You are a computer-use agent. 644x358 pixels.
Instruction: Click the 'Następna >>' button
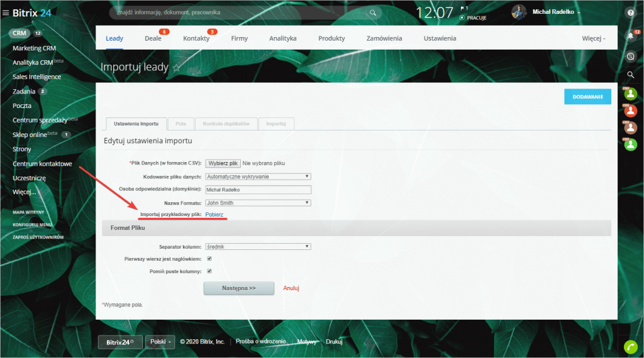[x=239, y=288]
